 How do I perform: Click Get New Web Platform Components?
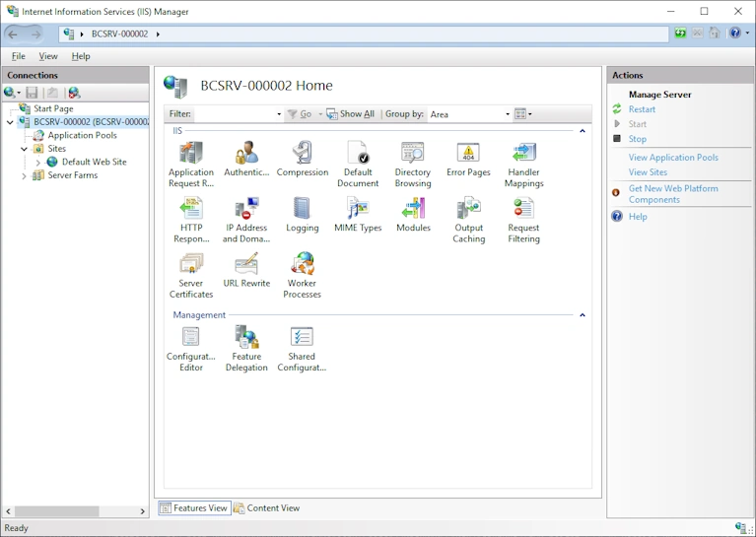pos(673,194)
